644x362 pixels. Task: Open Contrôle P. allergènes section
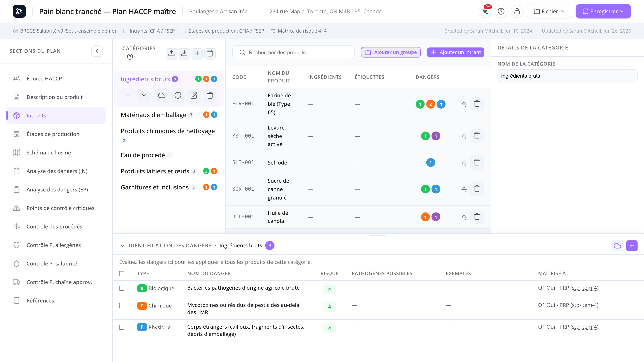tap(56, 245)
